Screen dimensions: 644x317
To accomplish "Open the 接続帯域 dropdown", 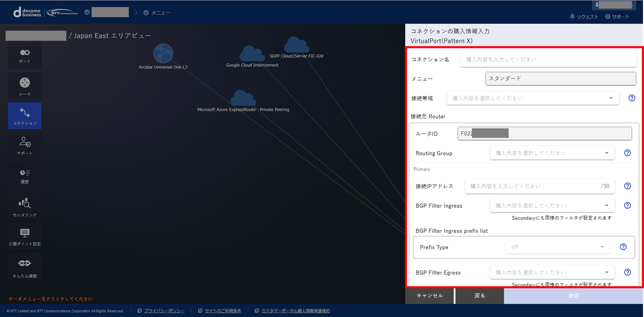I will pos(532,98).
